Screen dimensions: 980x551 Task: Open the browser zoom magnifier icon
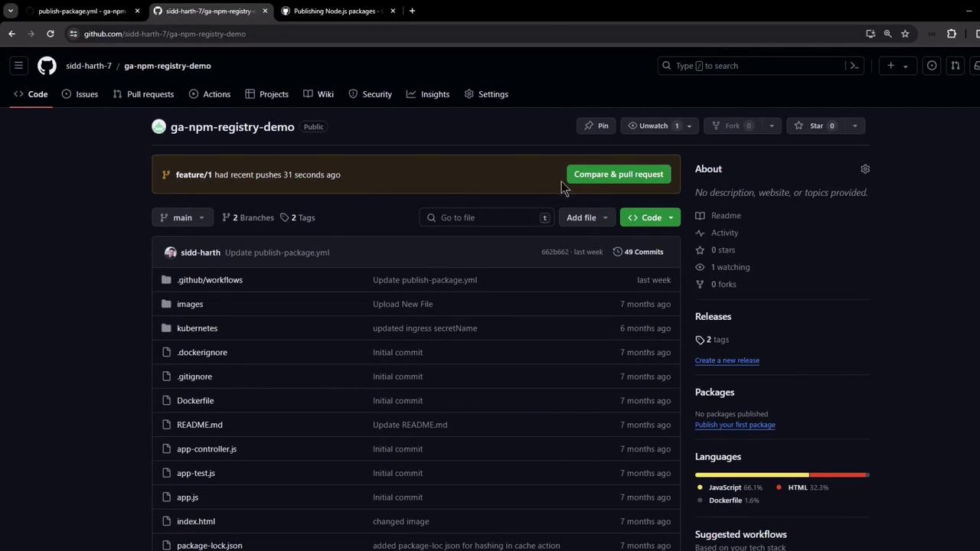887,34
